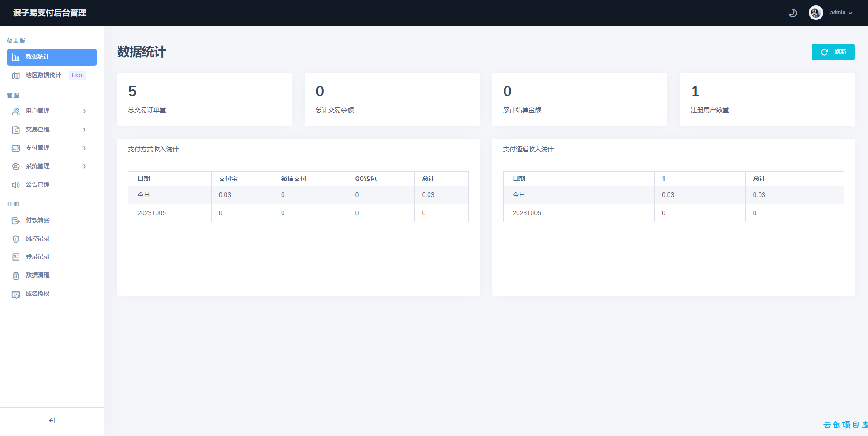
Task: Click the shield icon beside 风控记录
Action: pos(16,239)
